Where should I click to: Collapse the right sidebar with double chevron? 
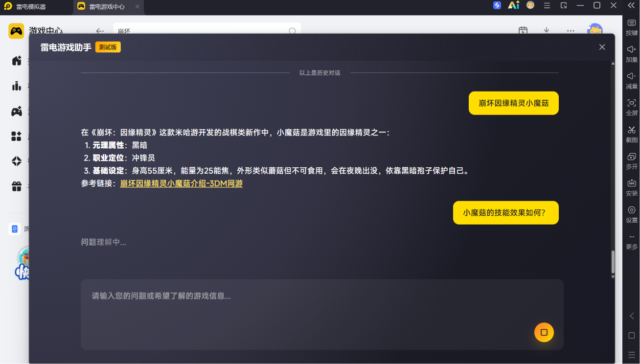click(631, 5)
